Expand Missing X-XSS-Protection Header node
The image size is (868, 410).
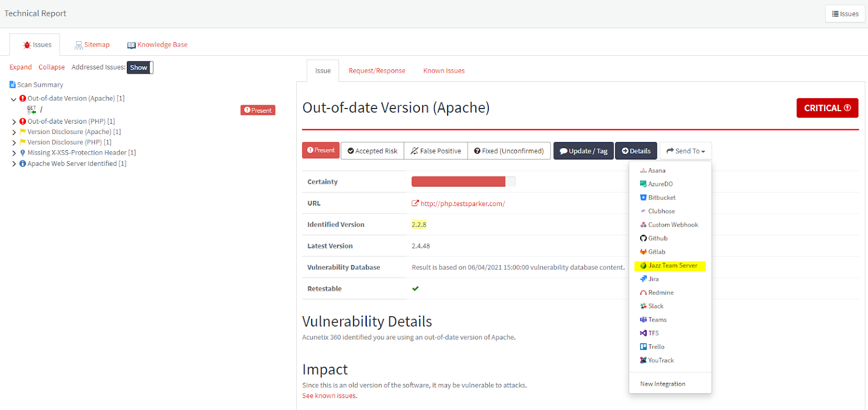(14, 153)
